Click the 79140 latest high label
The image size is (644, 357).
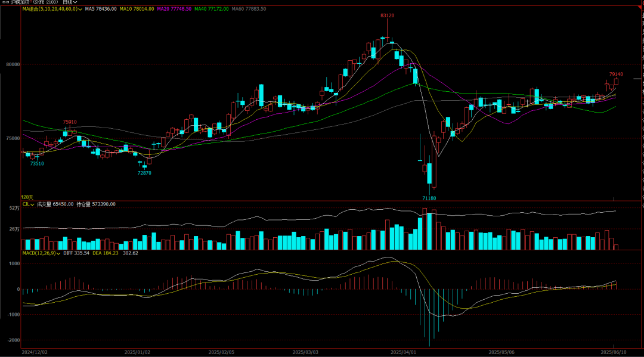click(x=615, y=74)
